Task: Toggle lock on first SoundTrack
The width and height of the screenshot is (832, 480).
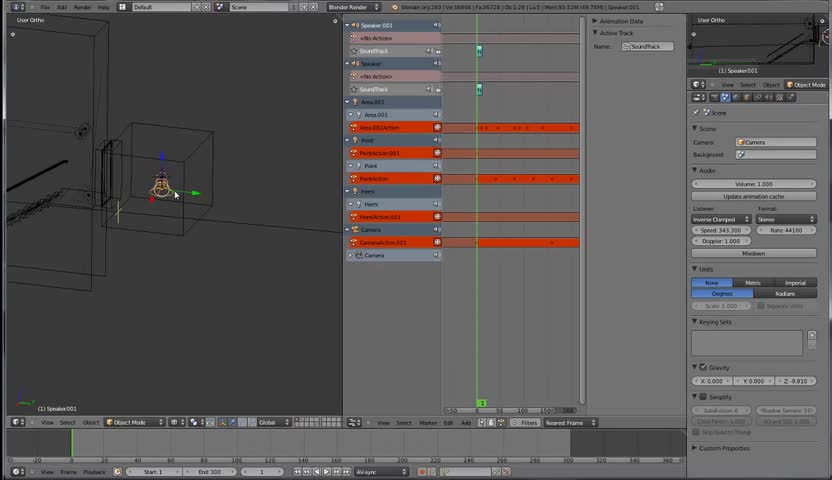Action: pos(438,51)
